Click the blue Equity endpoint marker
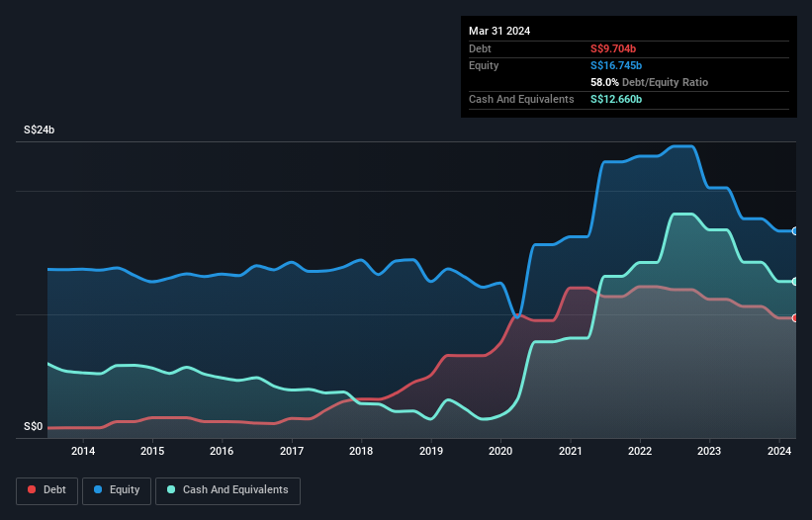Screen dimensions: 812x520 (x=795, y=231)
